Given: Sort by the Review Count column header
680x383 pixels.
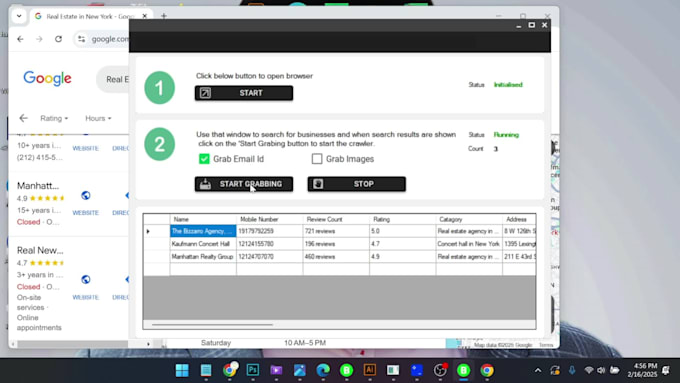Looking at the screenshot, I should pos(336,219).
